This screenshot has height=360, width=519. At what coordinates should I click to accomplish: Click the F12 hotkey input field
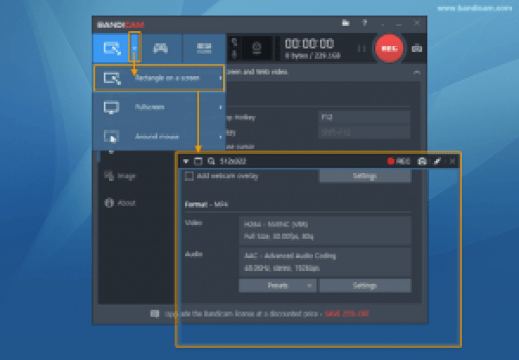point(364,117)
